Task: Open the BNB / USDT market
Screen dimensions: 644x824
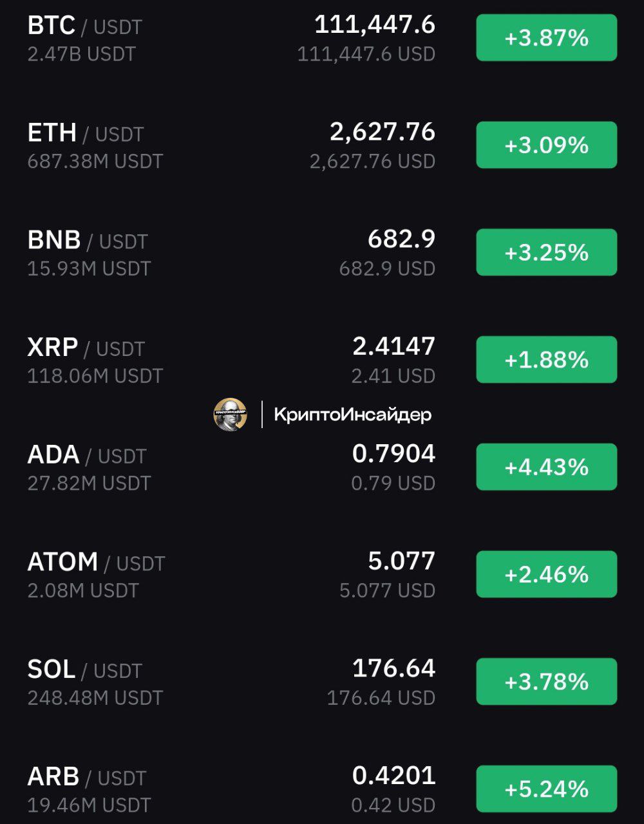Action: (x=88, y=241)
